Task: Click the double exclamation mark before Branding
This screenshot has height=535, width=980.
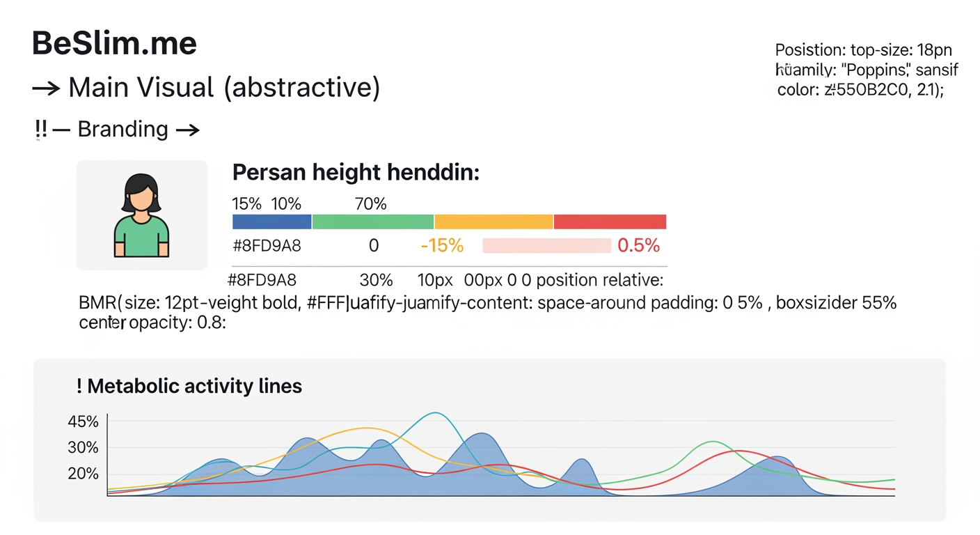Action: click(40, 130)
